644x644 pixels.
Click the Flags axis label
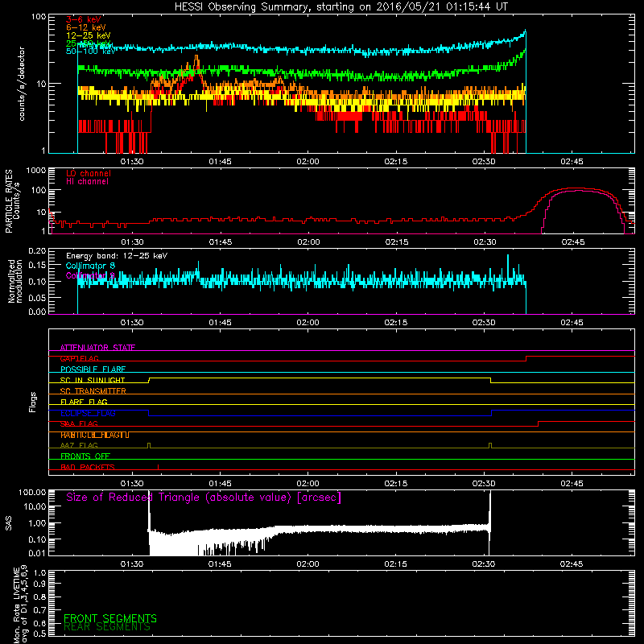click(x=33, y=402)
